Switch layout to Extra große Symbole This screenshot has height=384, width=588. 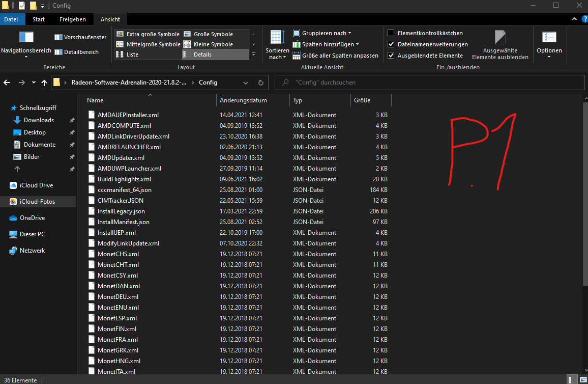point(148,34)
